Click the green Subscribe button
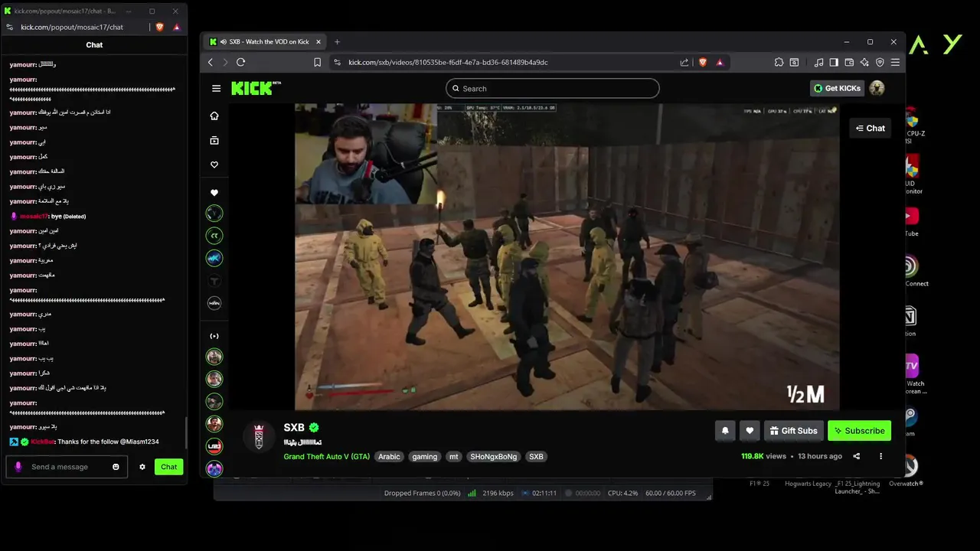This screenshot has width=980, height=551. pos(859,431)
